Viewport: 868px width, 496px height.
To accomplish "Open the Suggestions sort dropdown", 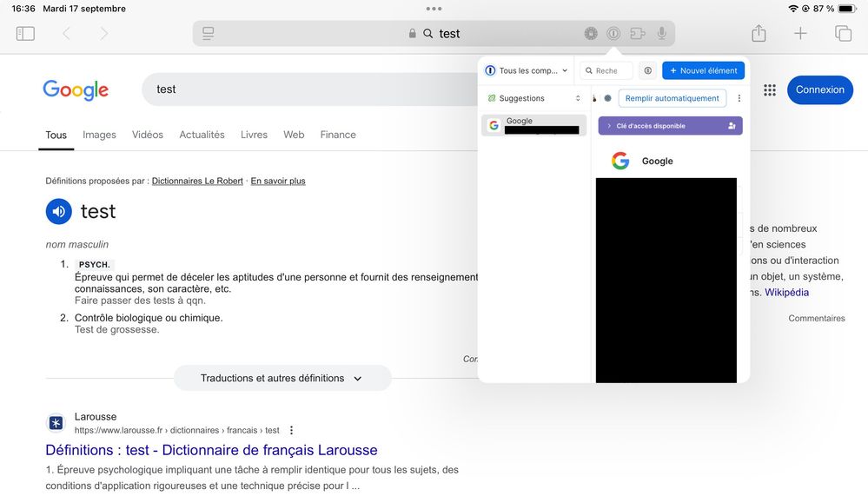I will click(578, 98).
